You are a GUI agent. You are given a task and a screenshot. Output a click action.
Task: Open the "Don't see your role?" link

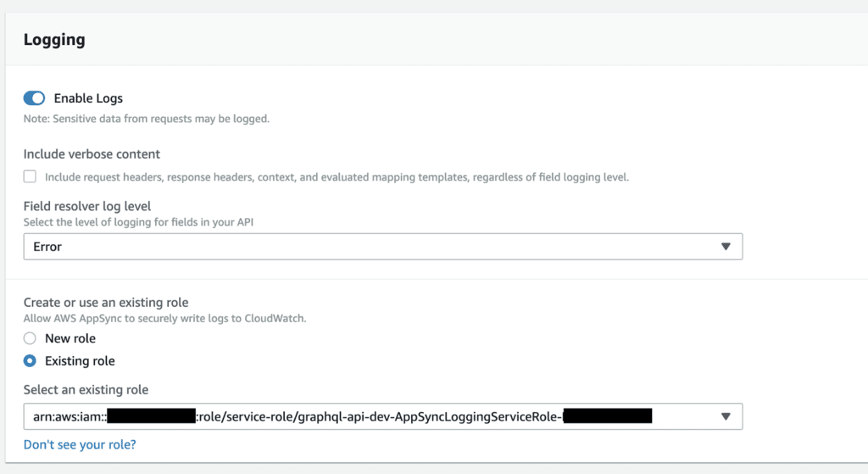pyautogui.click(x=80, y=444)
